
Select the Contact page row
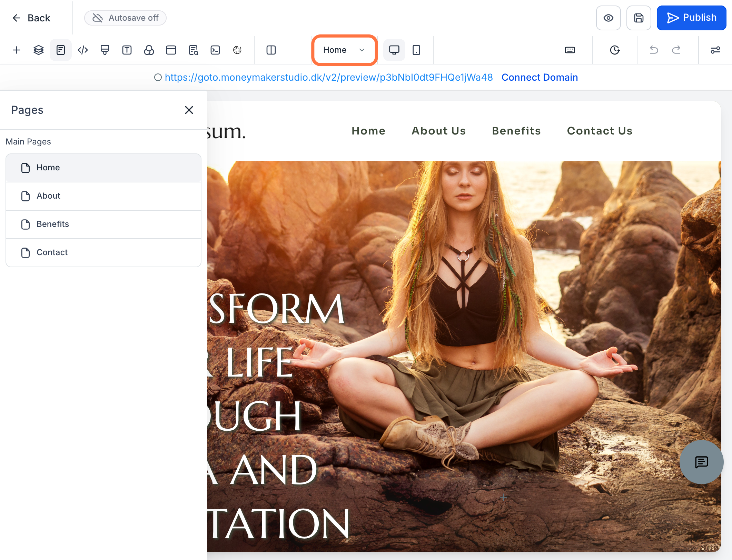103,252
